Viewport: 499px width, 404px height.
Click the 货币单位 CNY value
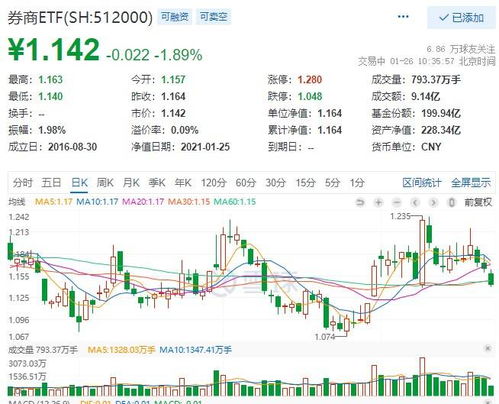pyautogui.click(x=431, y=147)
